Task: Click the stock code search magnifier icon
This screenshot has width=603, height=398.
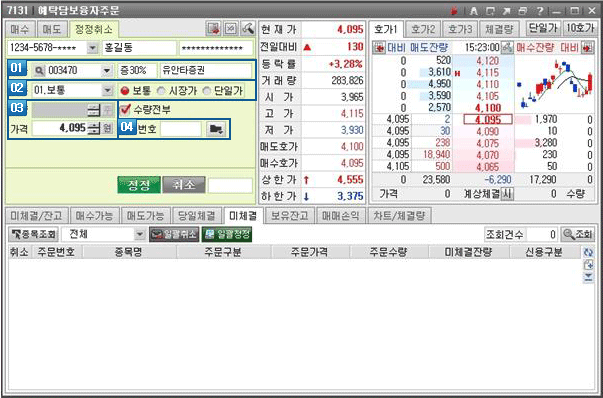Action: click(39, 71)
